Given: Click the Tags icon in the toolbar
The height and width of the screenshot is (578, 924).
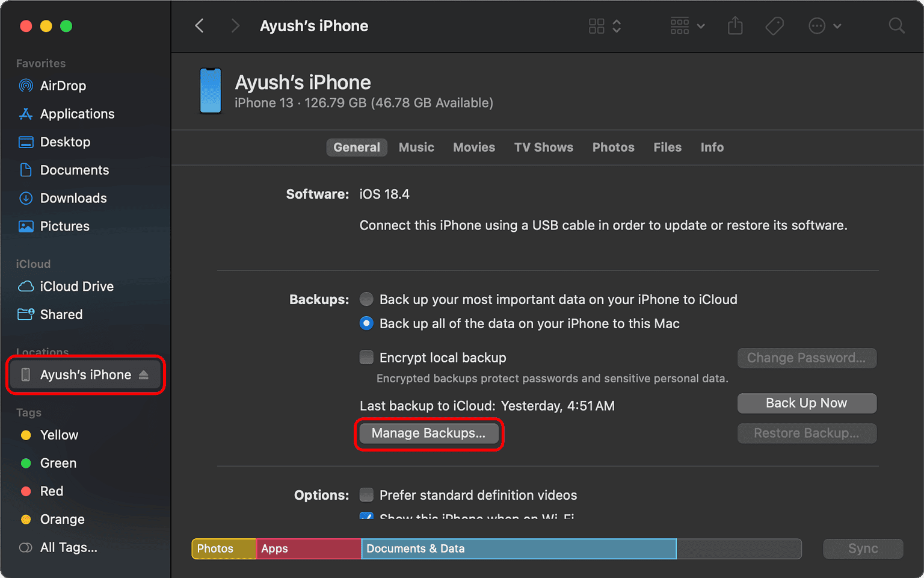Looking at the screenshot, I should point(774,26).
